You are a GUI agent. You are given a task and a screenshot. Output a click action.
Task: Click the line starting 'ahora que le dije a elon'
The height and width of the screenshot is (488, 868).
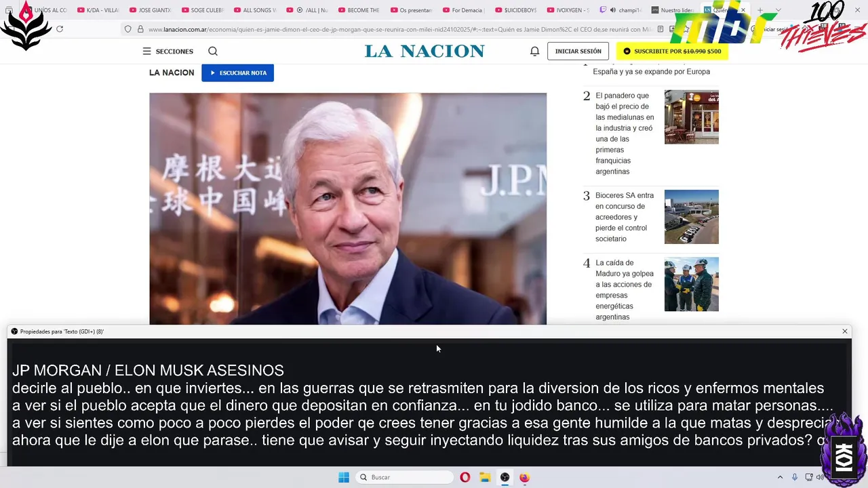point(418,441)
